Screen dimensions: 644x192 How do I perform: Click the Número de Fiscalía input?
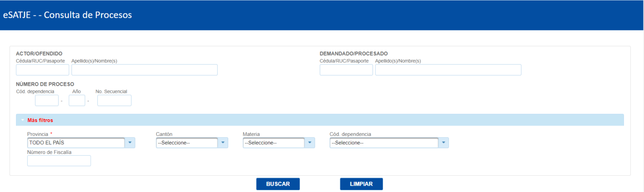click(59, 161)
